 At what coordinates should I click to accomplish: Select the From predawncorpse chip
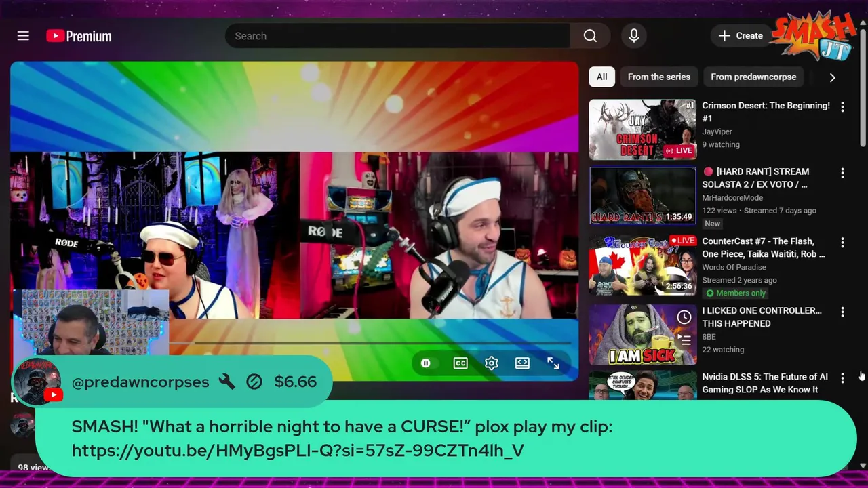pos(753,77)
